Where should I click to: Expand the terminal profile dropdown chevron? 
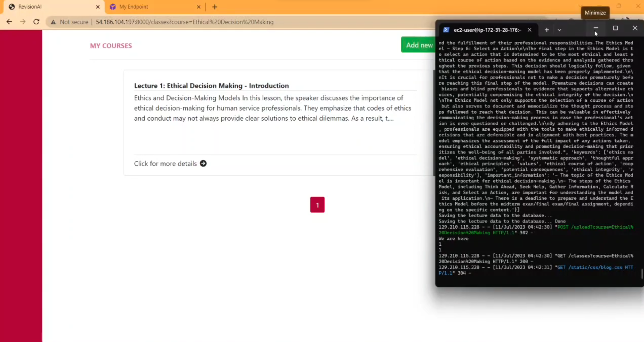click(559, 30)
